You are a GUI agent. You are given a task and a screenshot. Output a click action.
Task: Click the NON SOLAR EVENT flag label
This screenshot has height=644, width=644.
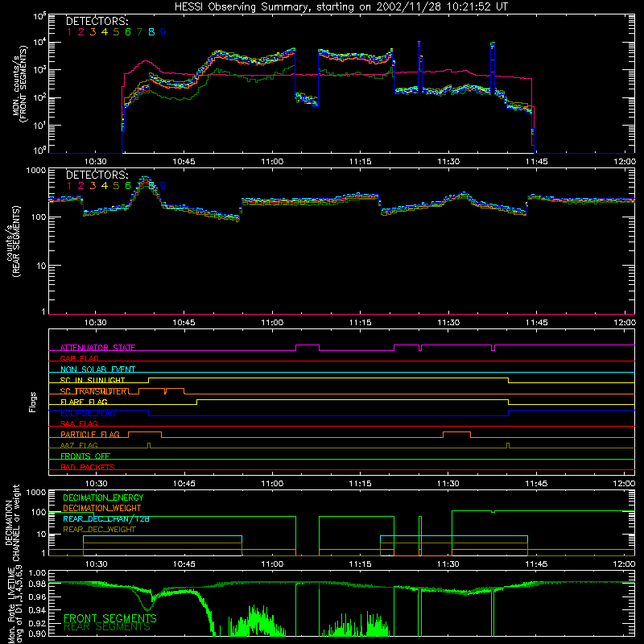tap(97, 369)
